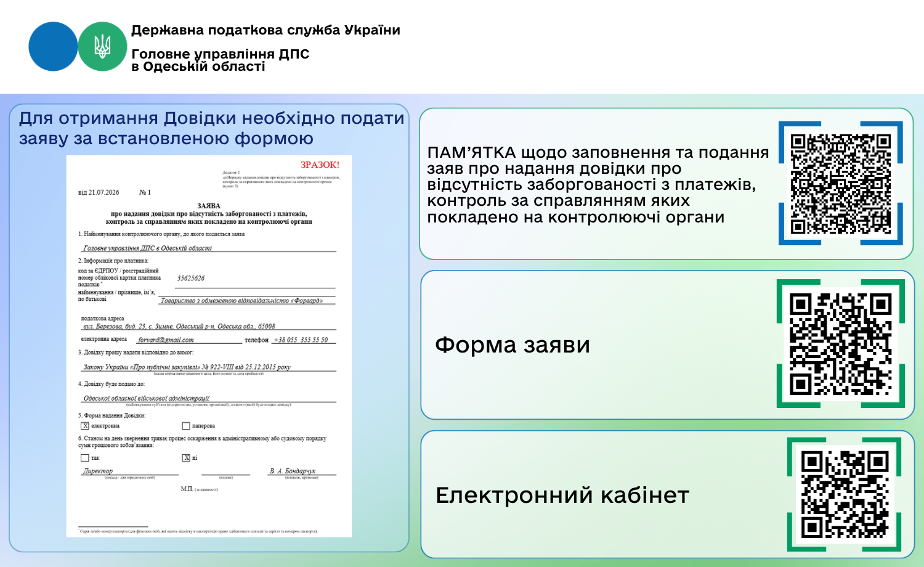Click the signer name 'В. А. Бондарчук'
The width and height of the screenshot is (924, 567).
click(293, 471)
